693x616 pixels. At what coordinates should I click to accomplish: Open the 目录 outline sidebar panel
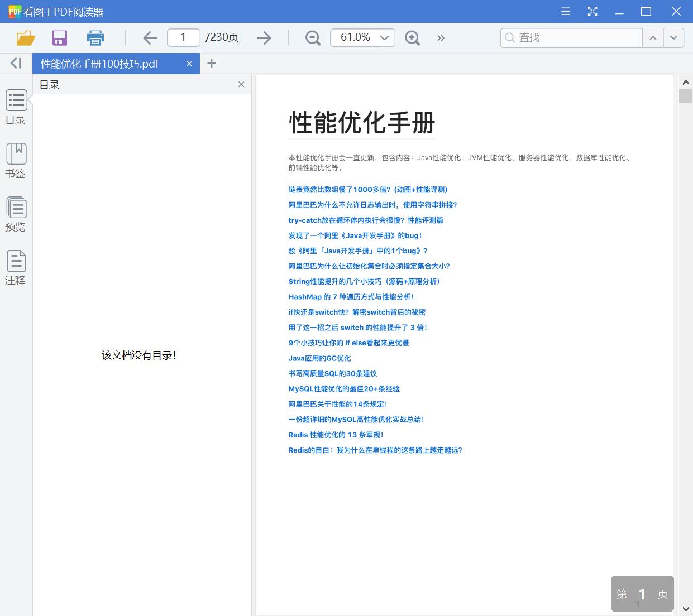point(16,108)
